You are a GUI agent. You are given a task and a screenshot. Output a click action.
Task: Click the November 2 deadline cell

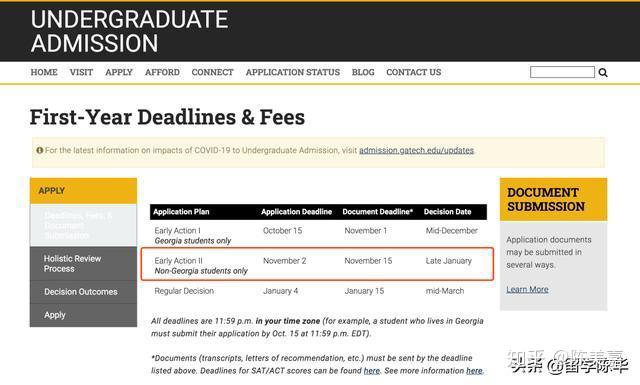click(x=284, y=261)
